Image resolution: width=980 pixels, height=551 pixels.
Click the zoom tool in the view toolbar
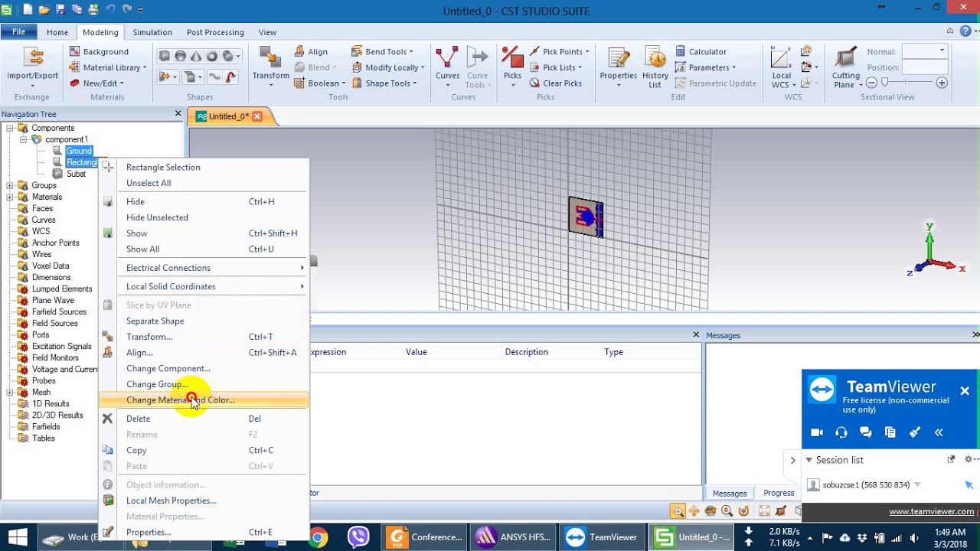pyautogui.click(x=678, y=511)
